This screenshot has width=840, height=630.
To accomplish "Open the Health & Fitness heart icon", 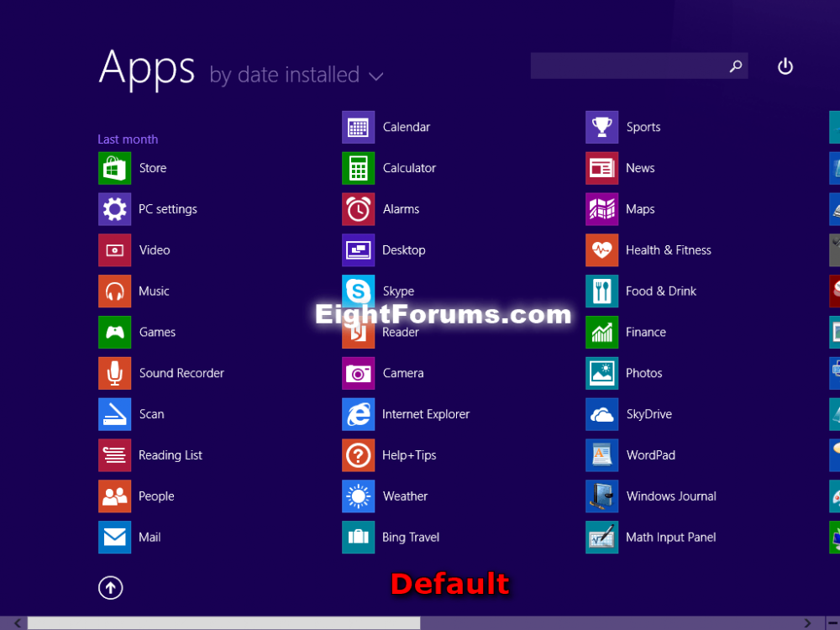I will 602,249.
